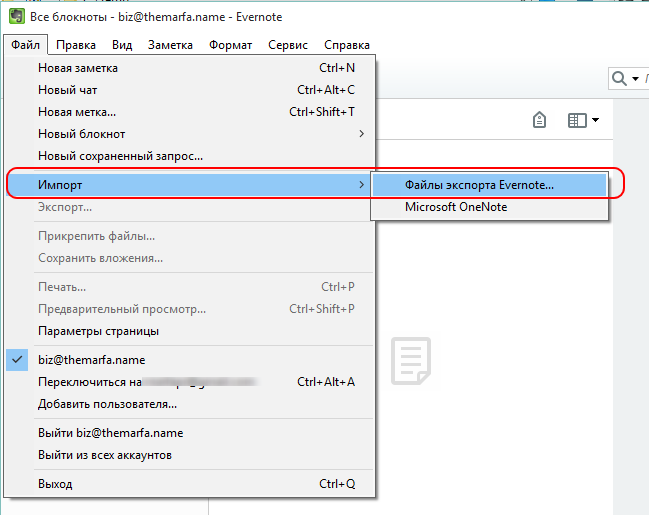Click the Экспорт... menu entry

[190, 207]
